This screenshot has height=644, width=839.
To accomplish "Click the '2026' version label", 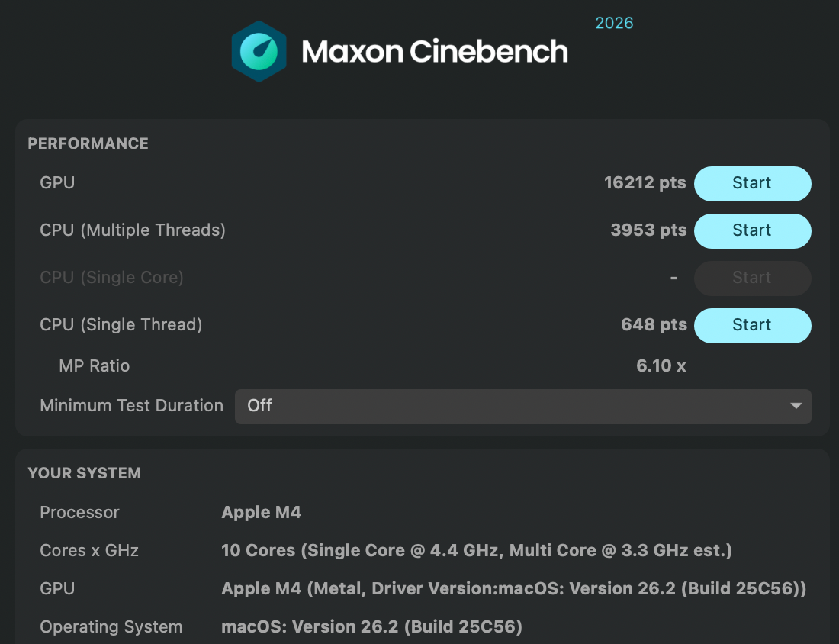I will click(614, 23).
